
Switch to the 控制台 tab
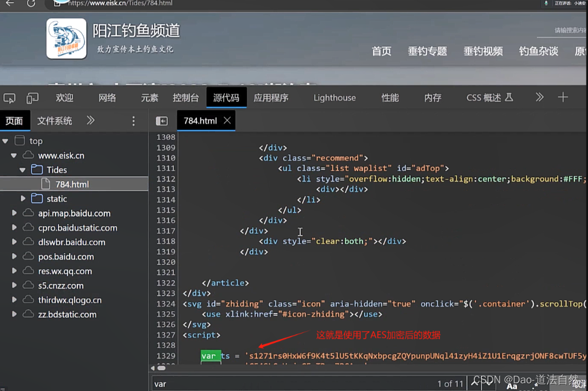185,97
